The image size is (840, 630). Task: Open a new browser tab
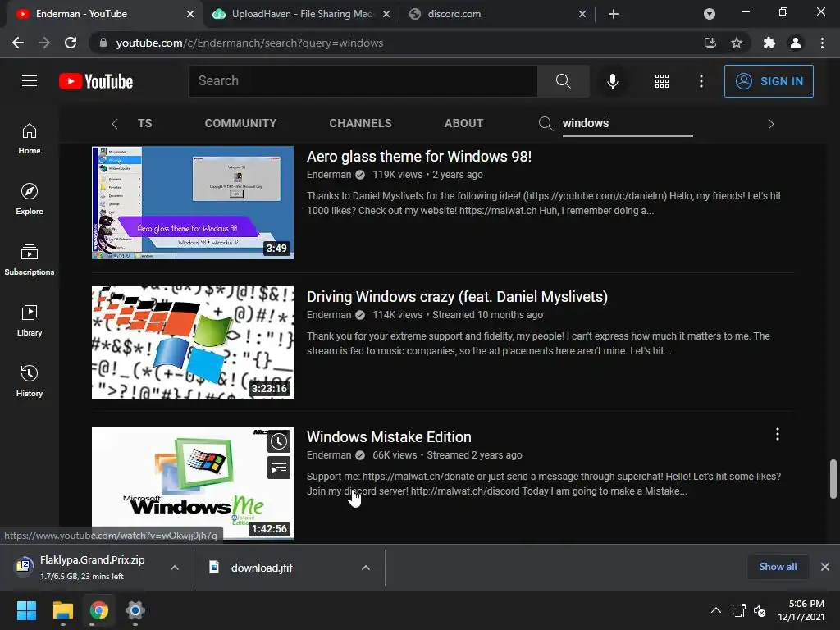pyautogui.click(x=614, y=14)
